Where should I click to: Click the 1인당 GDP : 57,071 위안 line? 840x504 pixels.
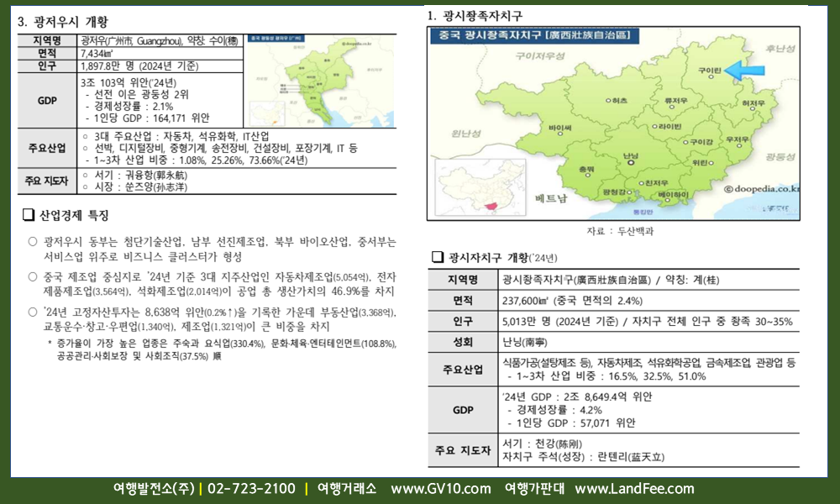(571, 423)
